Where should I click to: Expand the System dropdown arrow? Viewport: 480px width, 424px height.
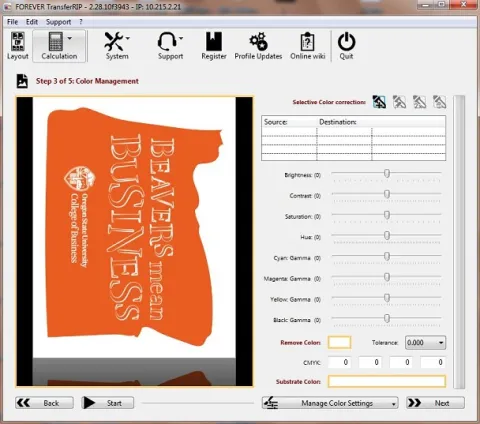pos(128,38)
